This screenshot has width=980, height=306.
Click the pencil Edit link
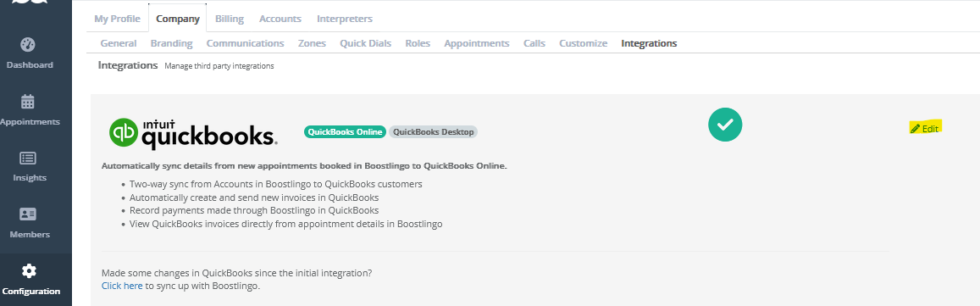(925, 128)
